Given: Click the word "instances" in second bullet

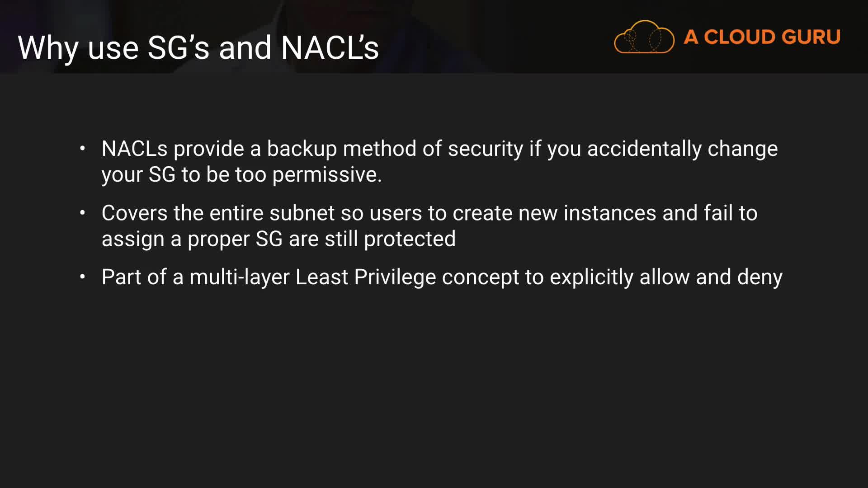Looking at the screenshot, I should point(609,213).
